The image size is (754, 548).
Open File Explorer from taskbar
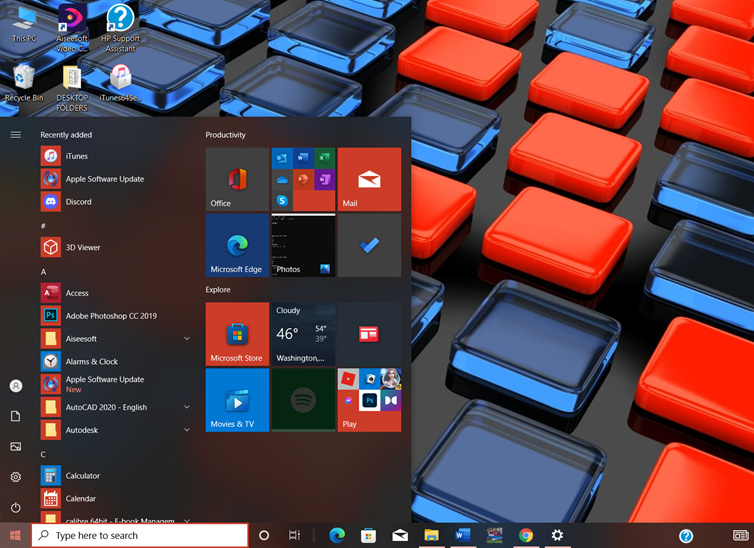431,535
